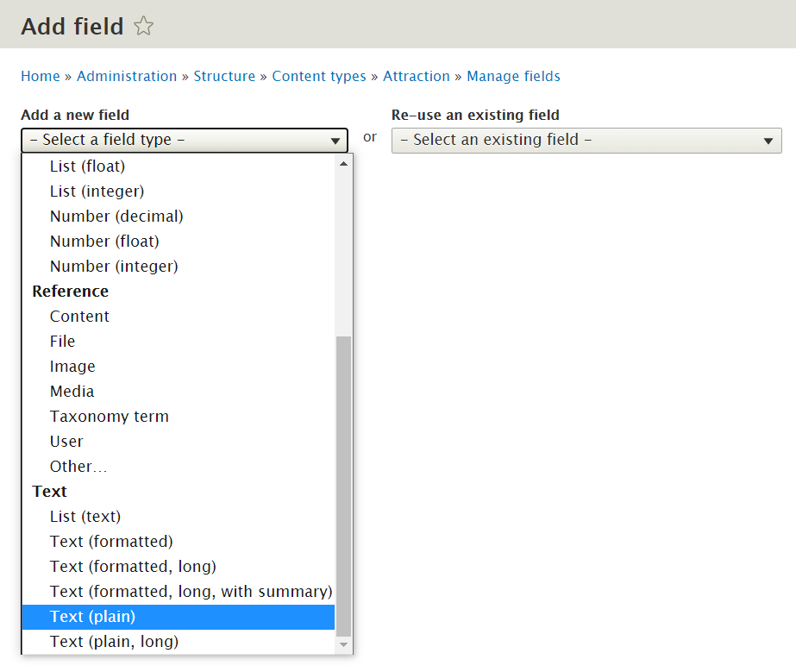
Task: Pick Number (decimal) from the list
Action: (x=116, y=216)
